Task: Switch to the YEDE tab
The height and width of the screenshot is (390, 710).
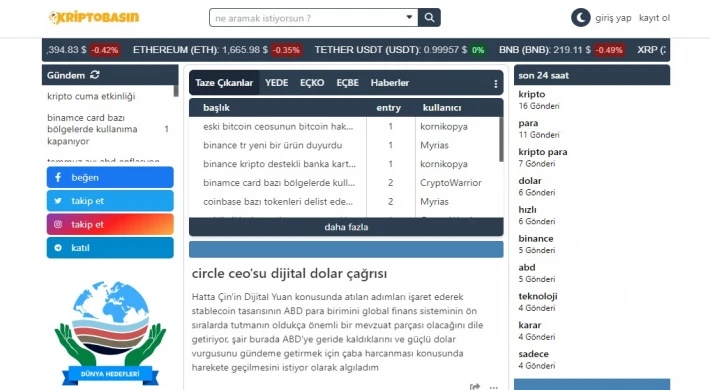Action: click(277, 83)
